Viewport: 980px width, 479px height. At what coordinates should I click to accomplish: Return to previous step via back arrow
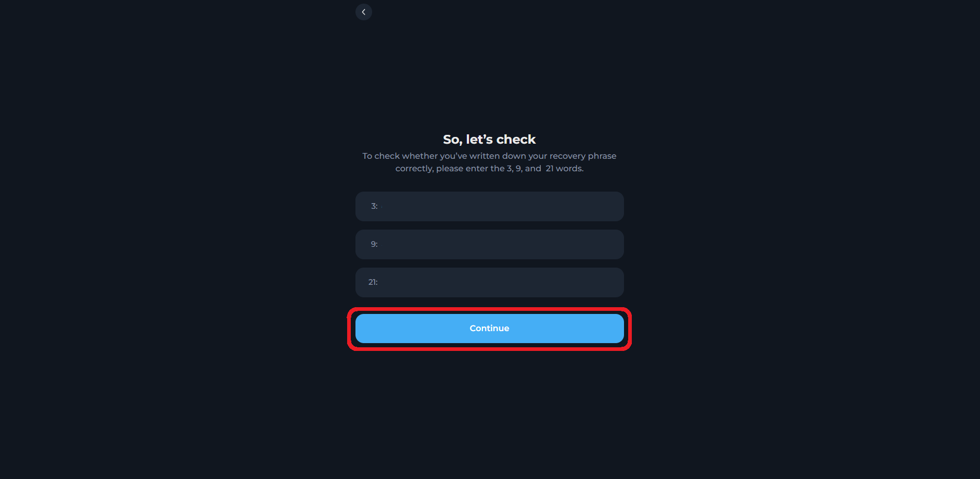364,12
